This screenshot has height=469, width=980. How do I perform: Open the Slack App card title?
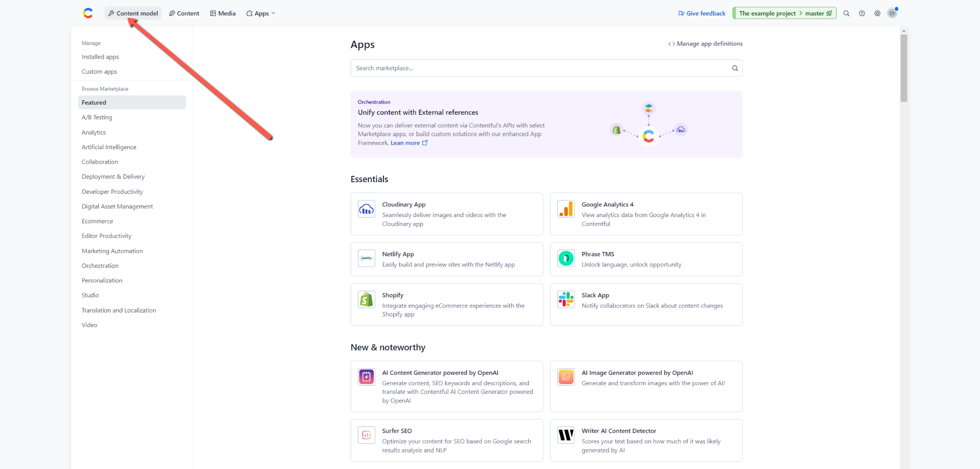(x=595, y=295)
